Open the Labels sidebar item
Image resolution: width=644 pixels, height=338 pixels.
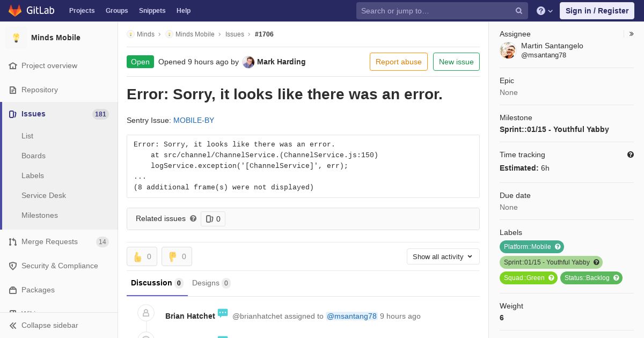33,175
